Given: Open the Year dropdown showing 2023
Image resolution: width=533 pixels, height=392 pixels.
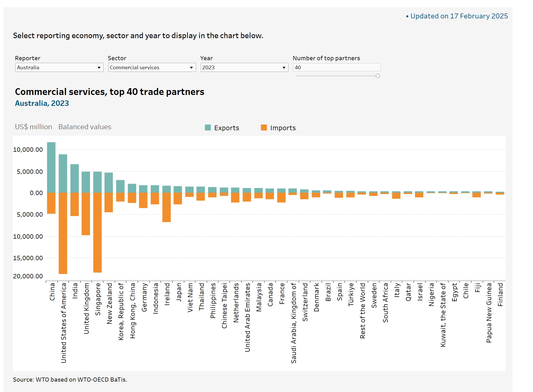Looking at the screenshot, I should pos(244,67).
